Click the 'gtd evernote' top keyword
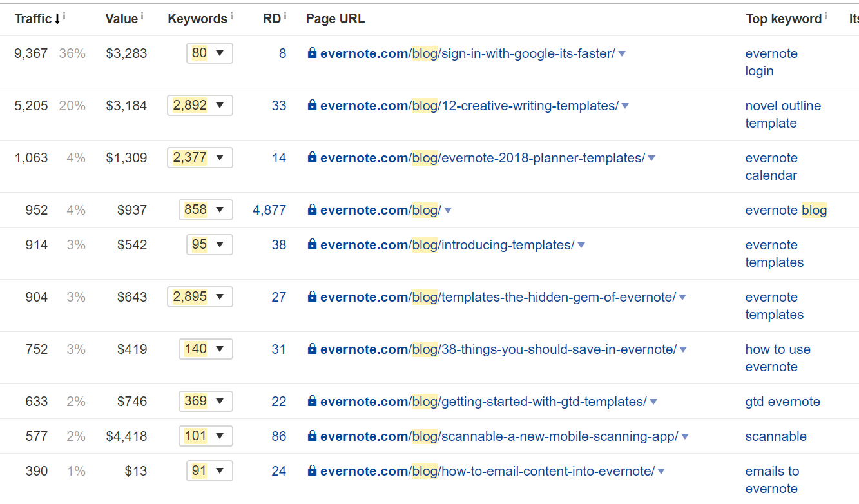The image size is (859, 504). pos(783,402)
